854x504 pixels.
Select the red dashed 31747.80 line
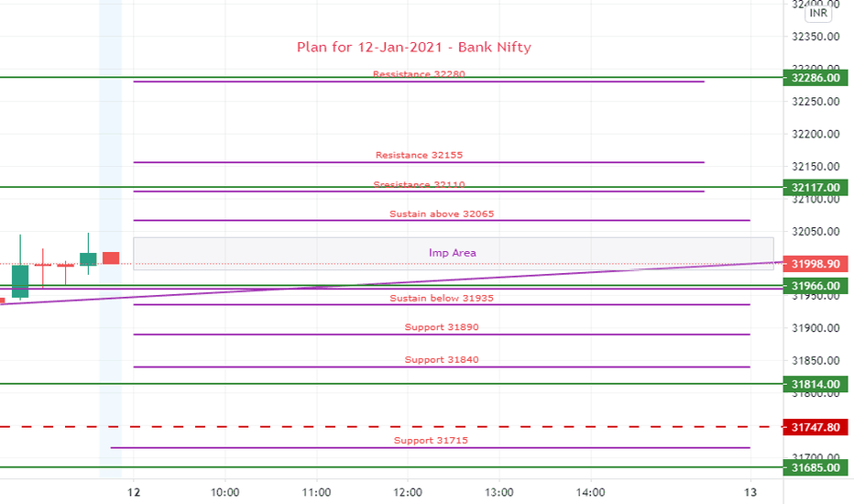pos(391,427)
